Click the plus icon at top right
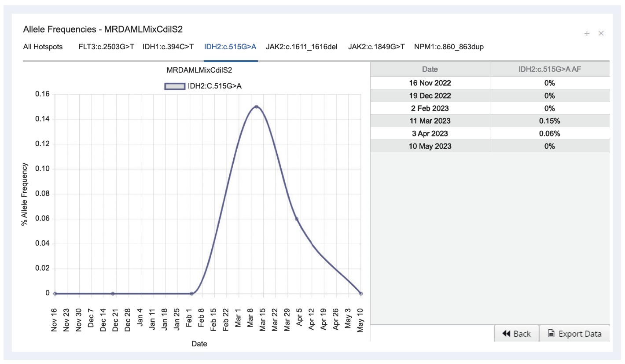 pyautogui.click(x=587, y=34)
